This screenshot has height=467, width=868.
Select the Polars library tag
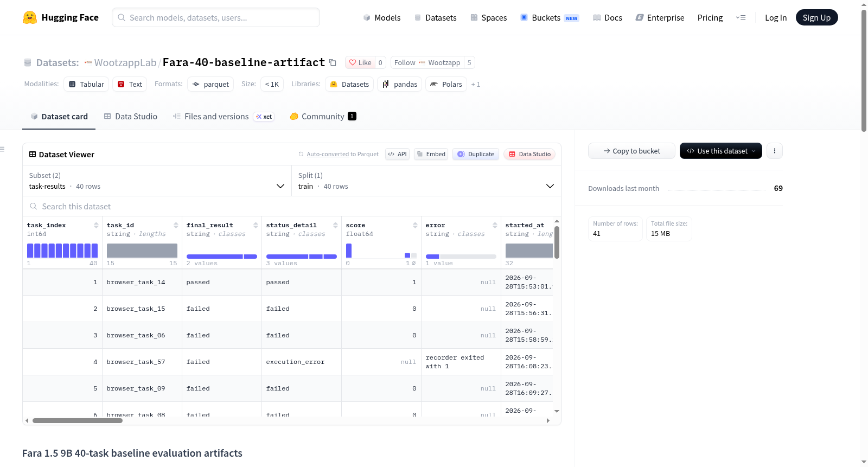click(x=446, y=84)
